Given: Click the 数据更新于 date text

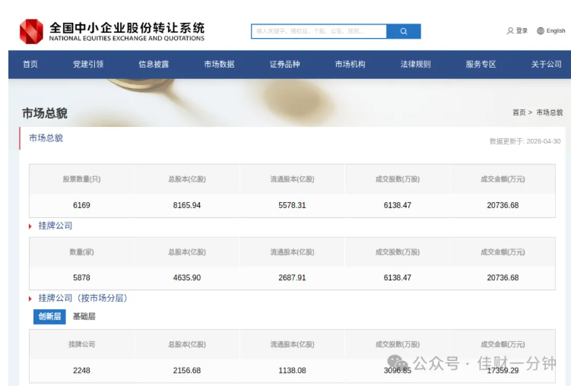Looking at the screenshot, I should click(525, 141).
